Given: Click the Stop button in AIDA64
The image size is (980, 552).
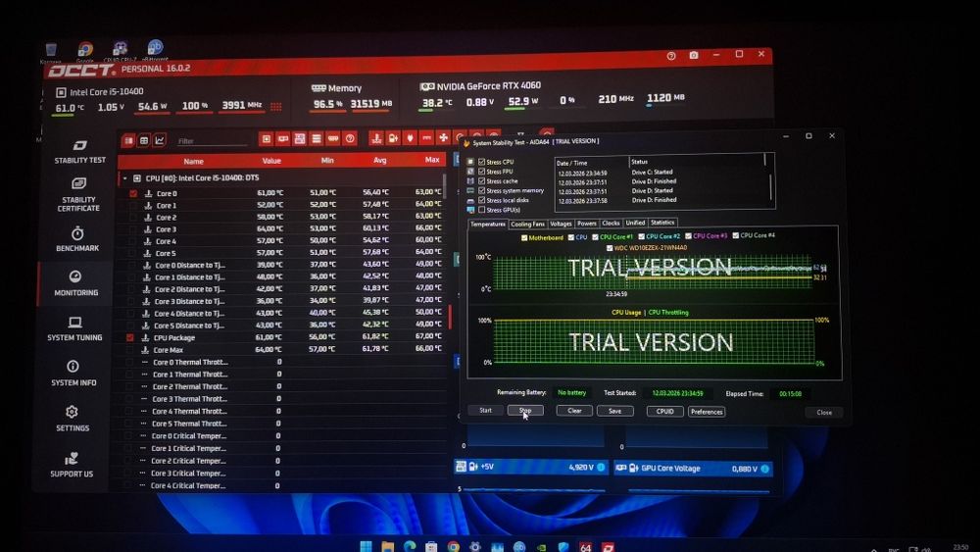Looking at the screenshot, I should [525, 410].
